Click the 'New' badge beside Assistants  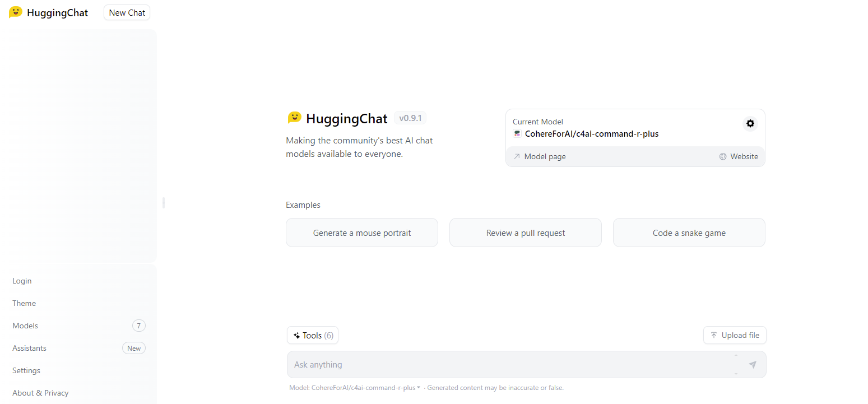click(134, 348)
